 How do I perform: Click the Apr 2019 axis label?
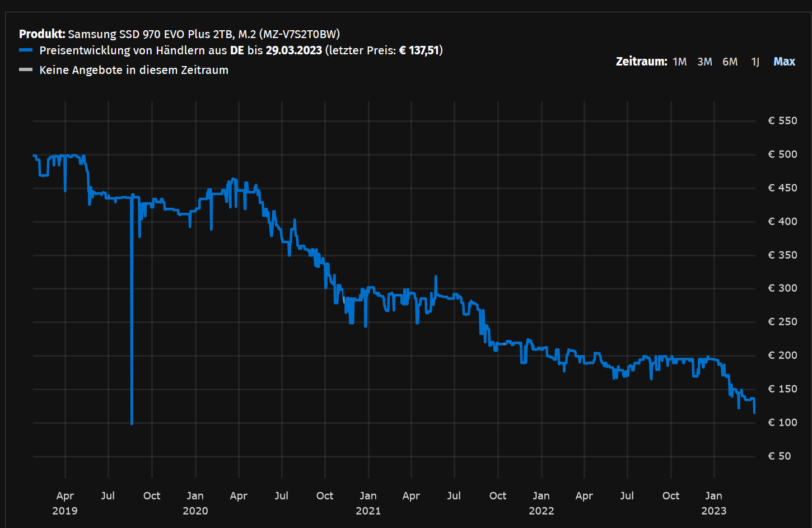pos(65,503)
